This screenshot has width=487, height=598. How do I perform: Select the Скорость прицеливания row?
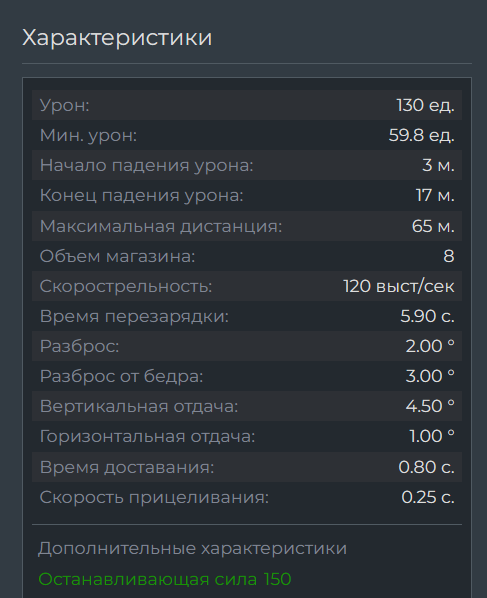247,497
